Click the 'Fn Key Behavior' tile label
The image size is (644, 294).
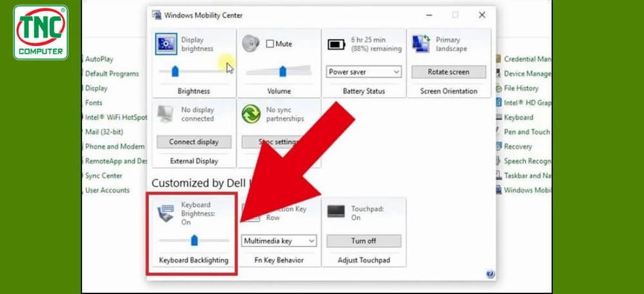point(279,260)
